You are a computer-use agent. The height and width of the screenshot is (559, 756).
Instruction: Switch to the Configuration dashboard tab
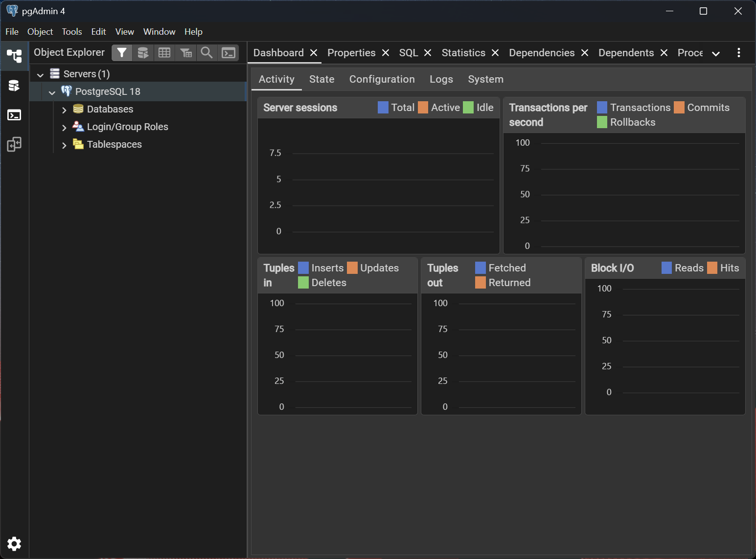pyautogui.click(x=382, y=79)
